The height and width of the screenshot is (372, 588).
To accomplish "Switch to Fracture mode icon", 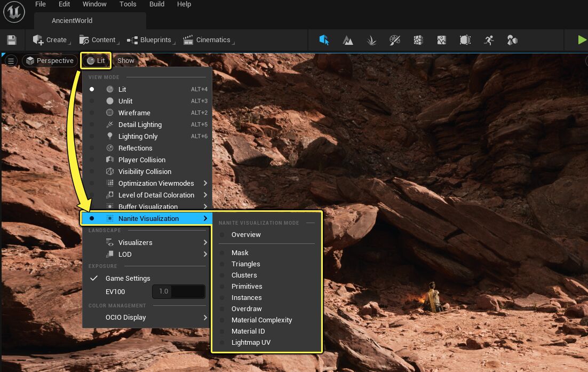I will click(418, 40).
